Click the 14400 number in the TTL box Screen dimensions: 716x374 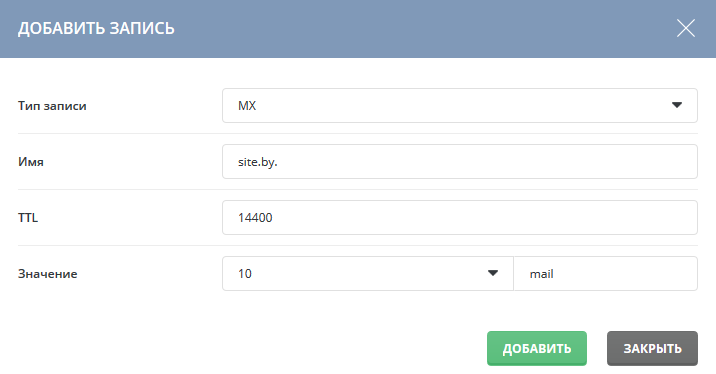255,217
